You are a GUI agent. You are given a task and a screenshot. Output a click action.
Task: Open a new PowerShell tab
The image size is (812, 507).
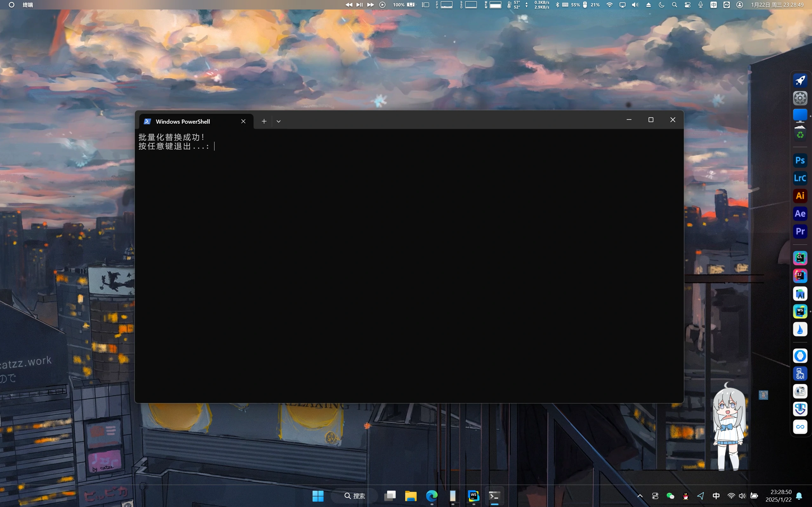[264, 121]
